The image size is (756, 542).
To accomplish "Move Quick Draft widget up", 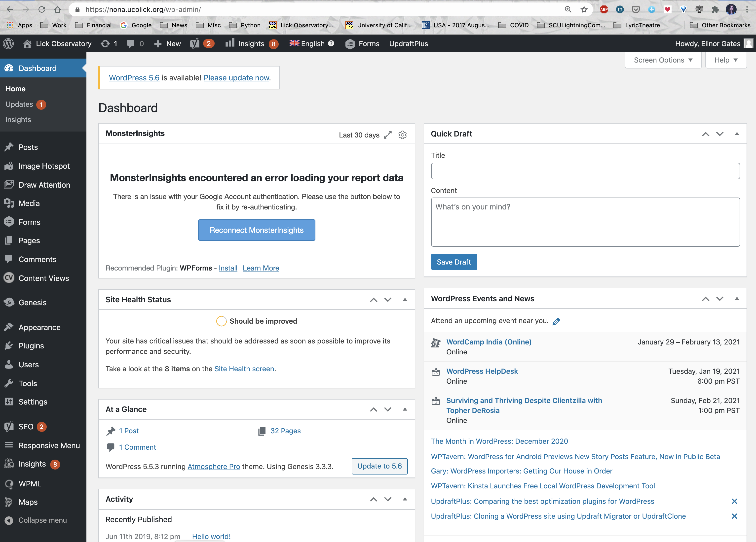I will click(706, 134).
